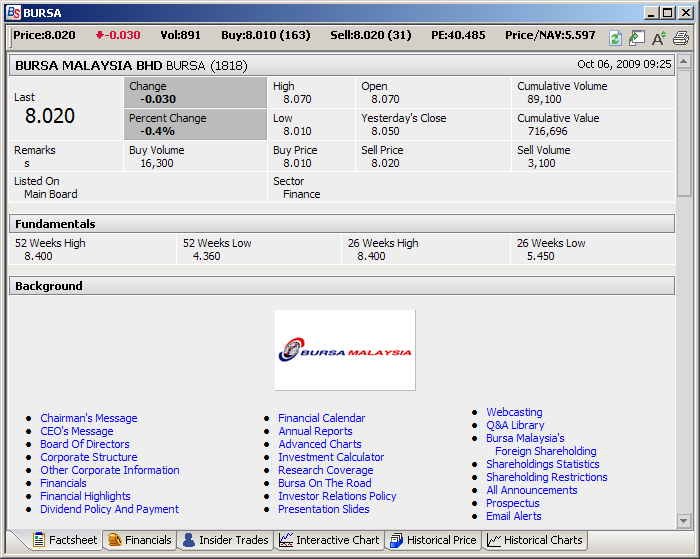Open Board Of Directors link

(85, 444)
